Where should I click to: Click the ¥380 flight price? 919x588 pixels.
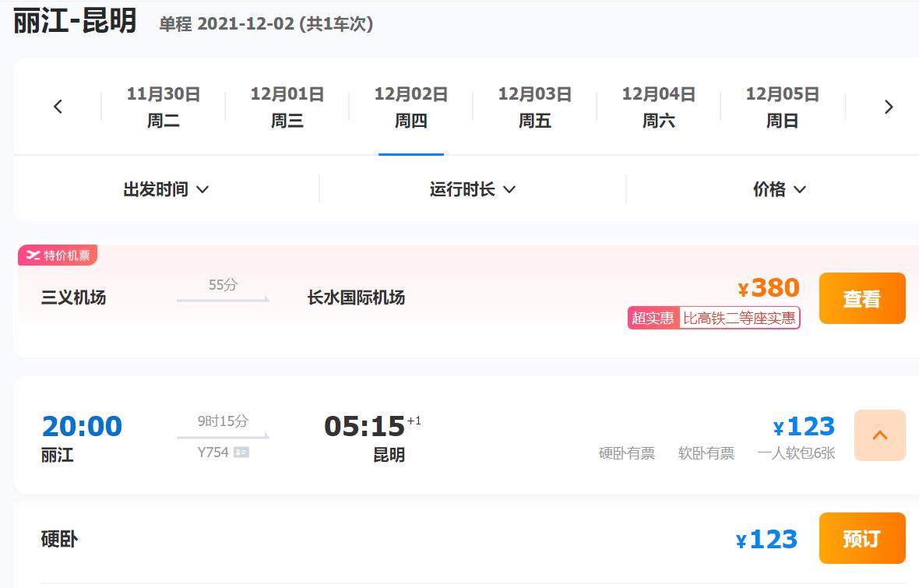coord(769,288)
